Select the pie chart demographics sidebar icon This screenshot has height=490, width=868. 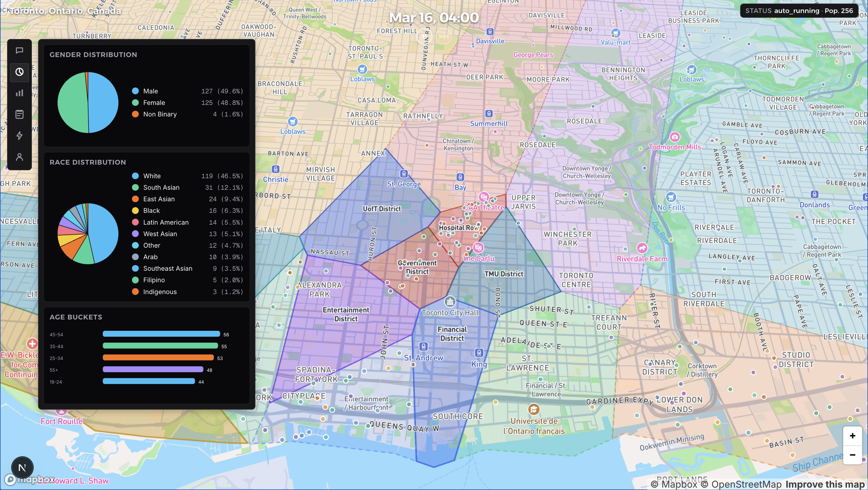click(19, 72)
